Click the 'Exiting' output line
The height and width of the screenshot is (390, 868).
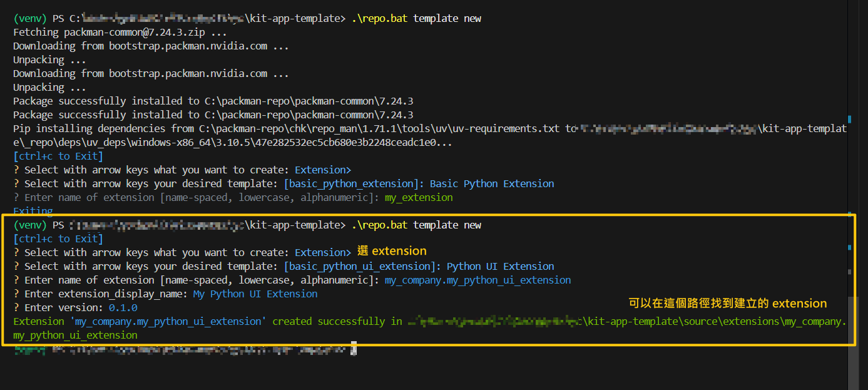[x=33, y=211]
